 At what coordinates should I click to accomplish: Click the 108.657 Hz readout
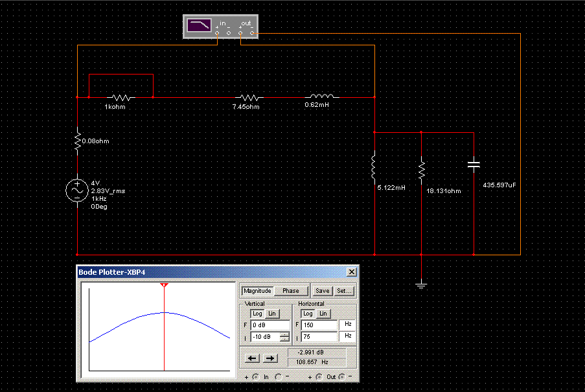[x=317, y=362]
